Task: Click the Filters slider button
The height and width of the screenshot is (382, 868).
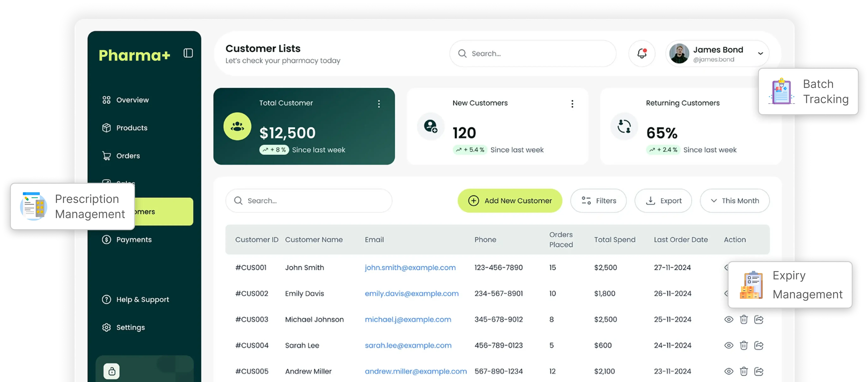Action: pos(598,201)
